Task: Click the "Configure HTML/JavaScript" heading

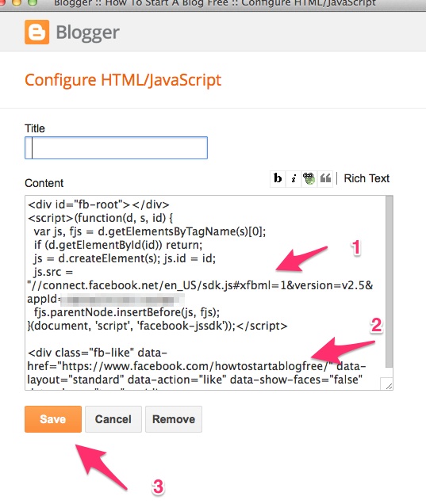Action: (123, 80)
